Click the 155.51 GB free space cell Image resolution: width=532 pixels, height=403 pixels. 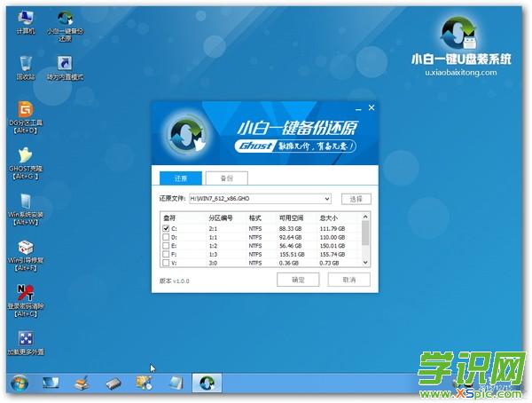click(x=292, y=254)
